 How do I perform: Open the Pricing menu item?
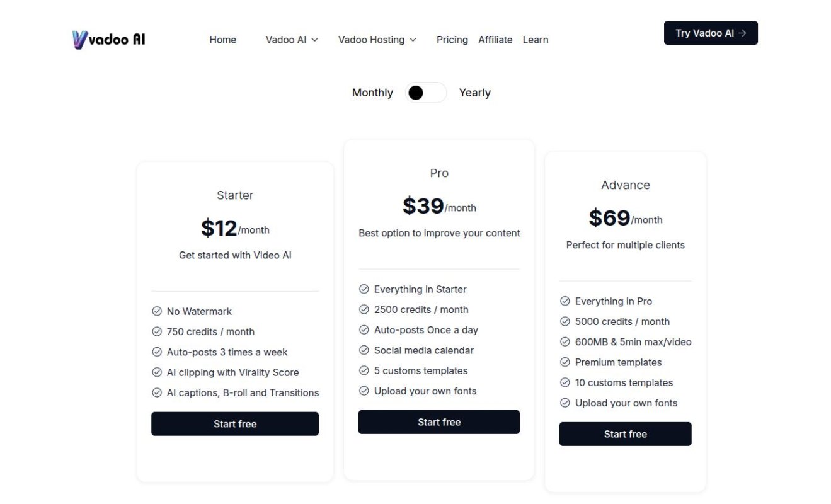click(x=452, y=40)
